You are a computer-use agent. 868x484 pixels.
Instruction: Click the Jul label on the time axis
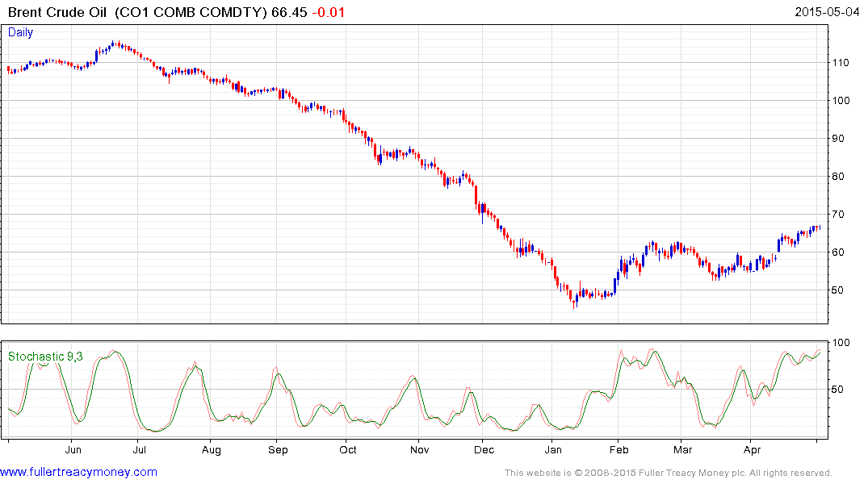(140, 449)
